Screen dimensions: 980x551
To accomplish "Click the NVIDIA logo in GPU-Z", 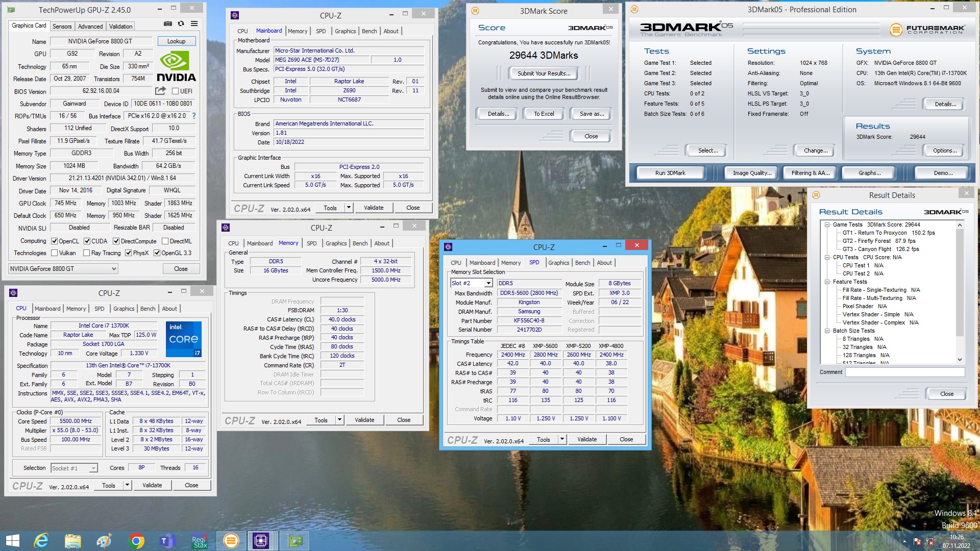I will point(176,67).
